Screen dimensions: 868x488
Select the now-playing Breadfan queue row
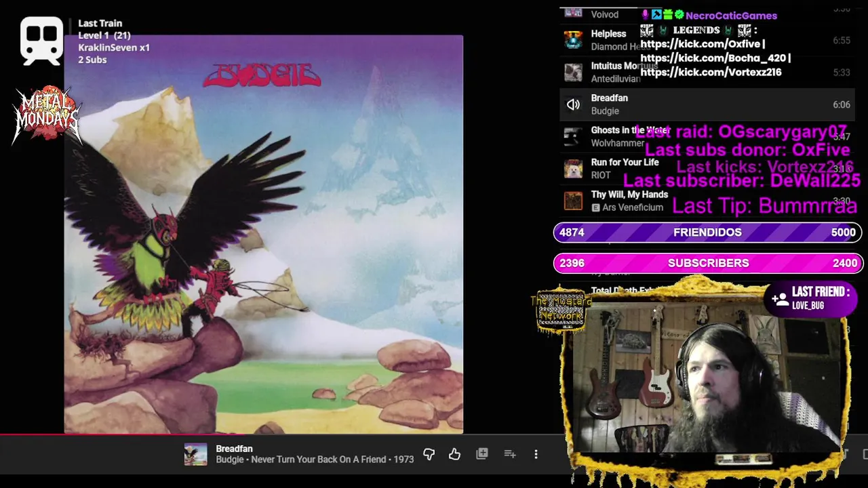707,104
